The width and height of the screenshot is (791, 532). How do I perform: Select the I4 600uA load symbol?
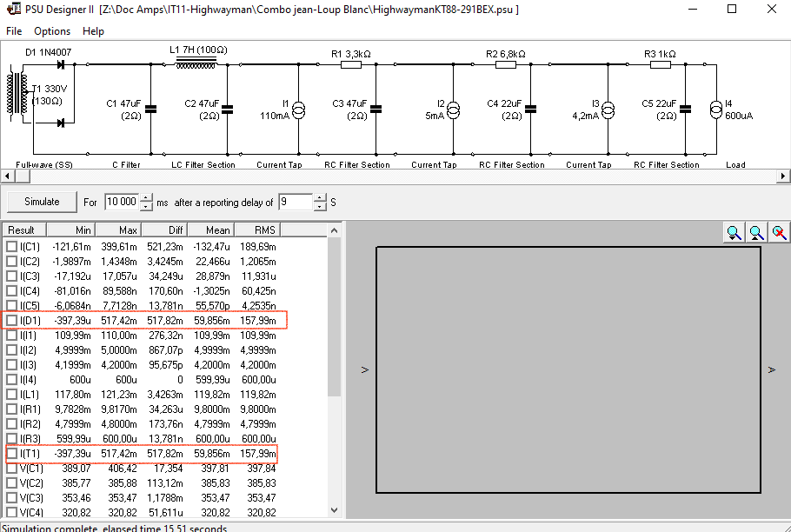click(x=715, y=110)
